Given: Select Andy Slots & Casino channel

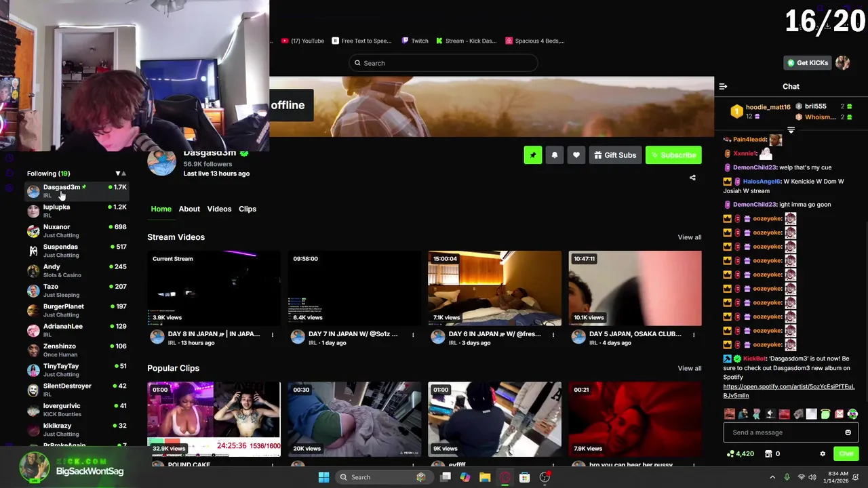Looking at the screenshot, I should [x=77, y=270].
